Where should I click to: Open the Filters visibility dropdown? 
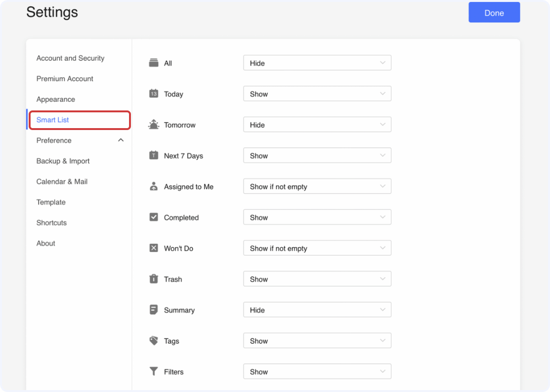317,371
